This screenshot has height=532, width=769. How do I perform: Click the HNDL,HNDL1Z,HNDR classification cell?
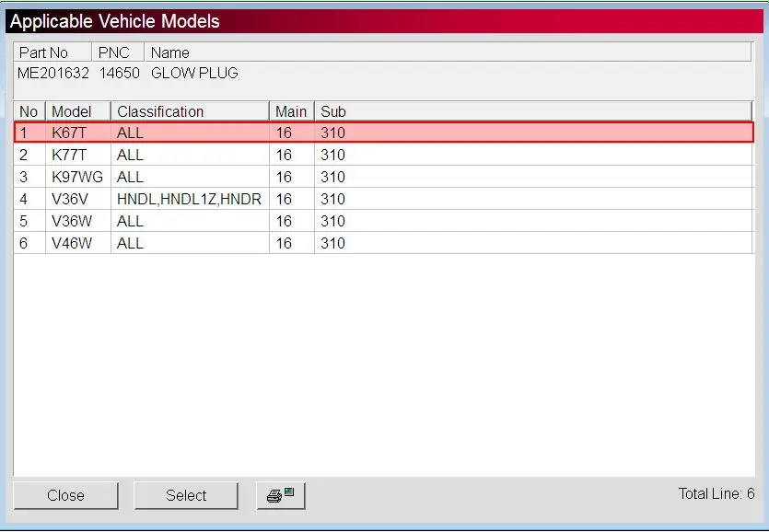[190, 199]
